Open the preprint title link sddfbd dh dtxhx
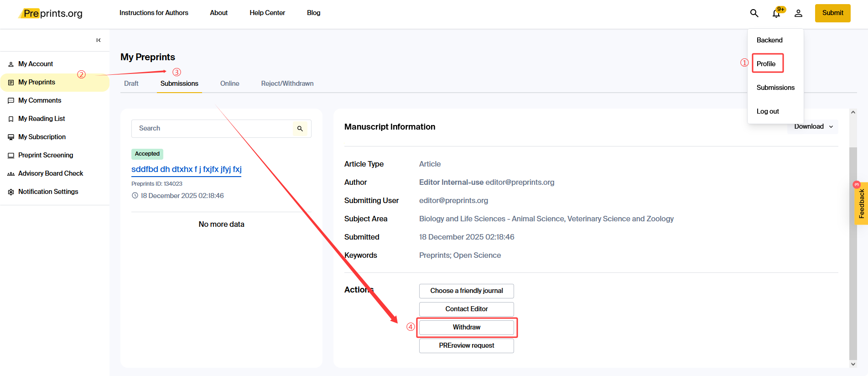Screen dimensions: 868x376 click(186, 169)
